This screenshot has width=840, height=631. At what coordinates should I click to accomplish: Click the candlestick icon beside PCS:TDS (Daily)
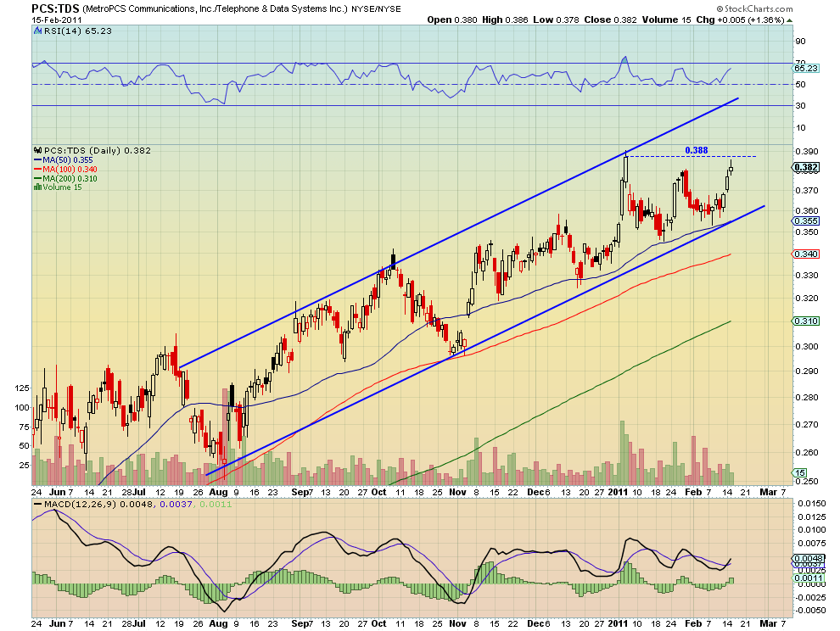point(37,150)
